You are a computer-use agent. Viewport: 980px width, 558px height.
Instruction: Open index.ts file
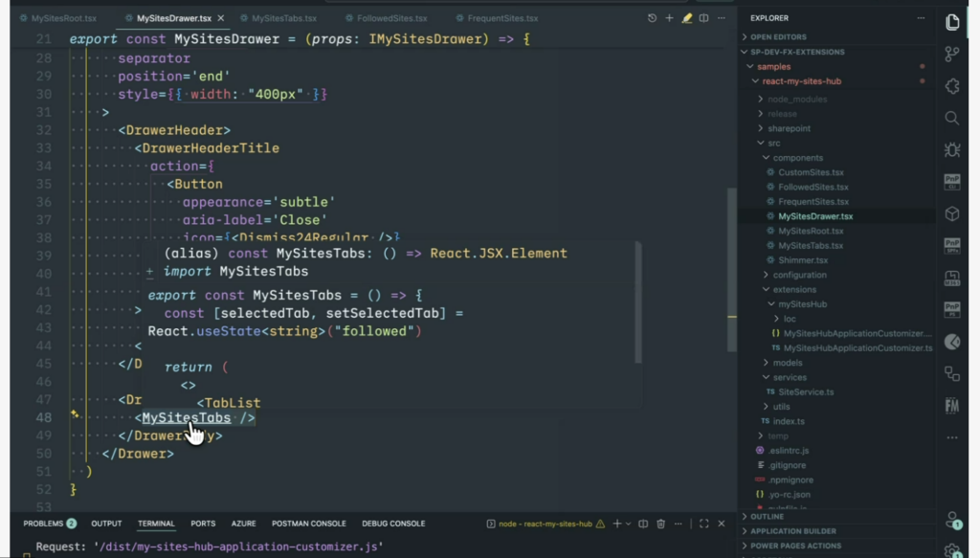[789, 421]
